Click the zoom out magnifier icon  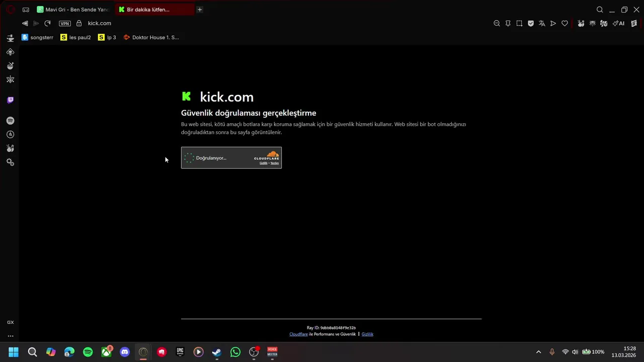[x=497, y=23]
